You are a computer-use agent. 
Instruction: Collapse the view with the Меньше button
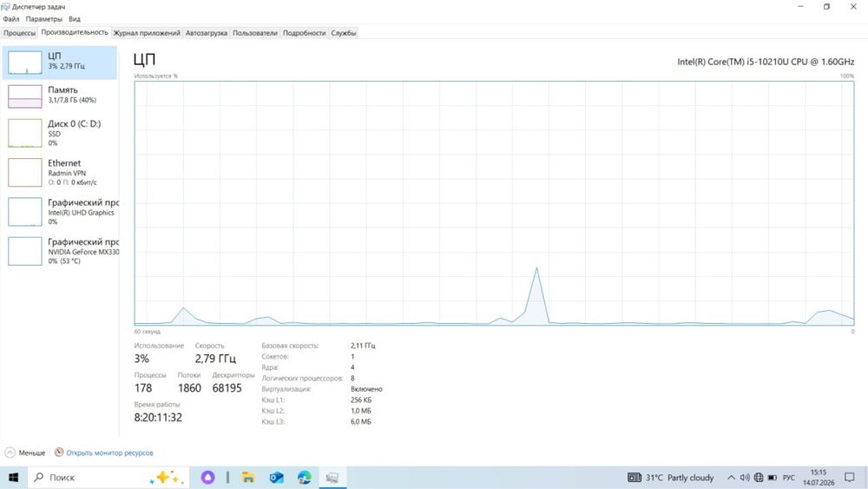25,453
